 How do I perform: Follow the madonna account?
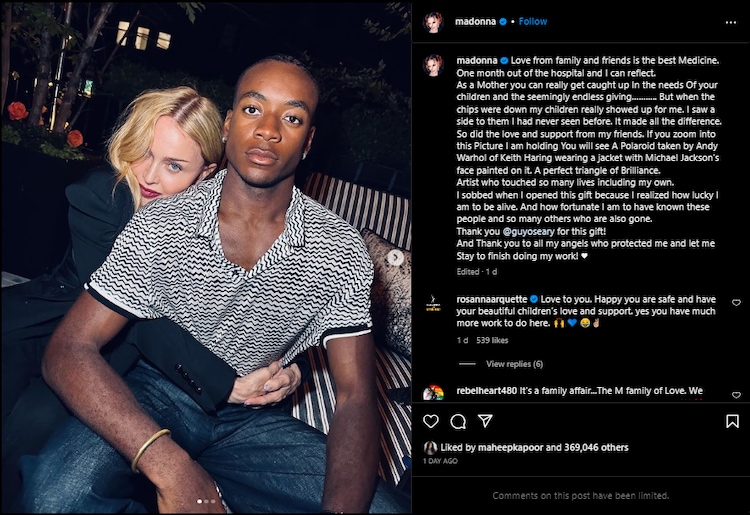[532, 22]
